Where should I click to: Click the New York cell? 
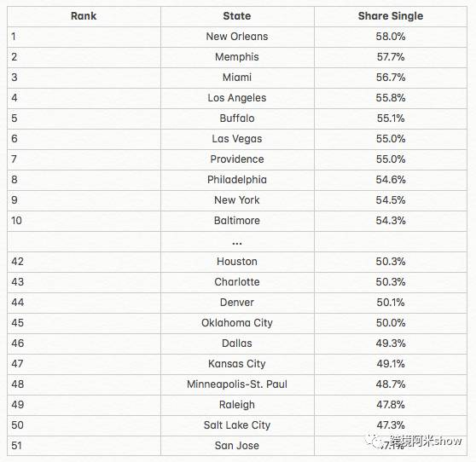coord(237,200)
